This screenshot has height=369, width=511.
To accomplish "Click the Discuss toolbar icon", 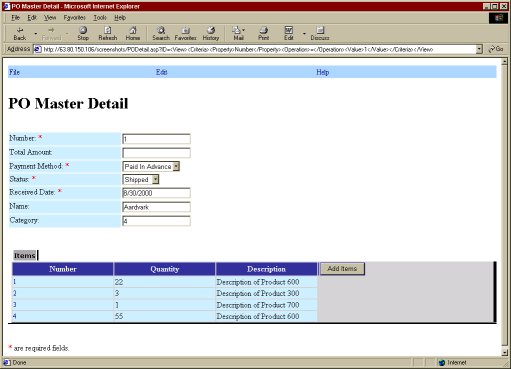I will point(320,33).
